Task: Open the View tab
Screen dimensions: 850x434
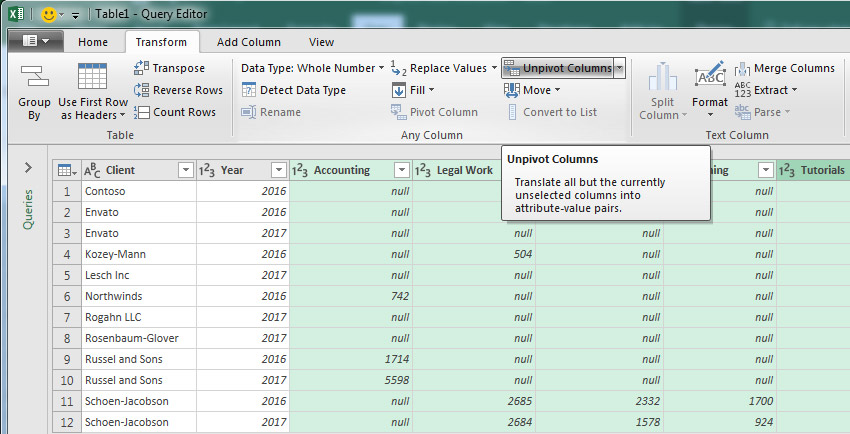Action: click(x=321, y=42)
